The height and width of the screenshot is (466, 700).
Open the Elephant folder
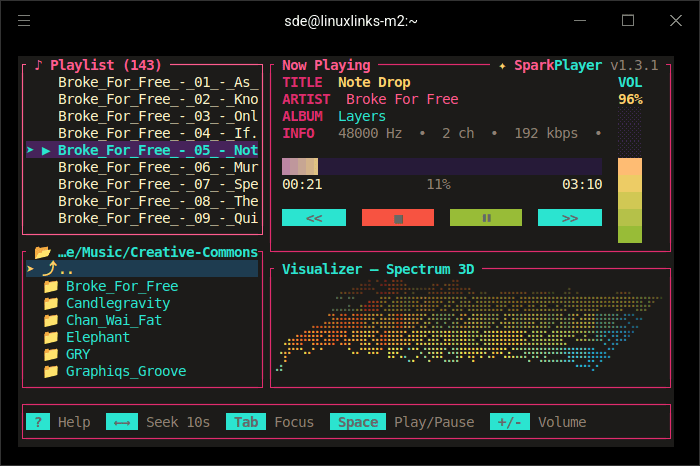click(98, 337)
